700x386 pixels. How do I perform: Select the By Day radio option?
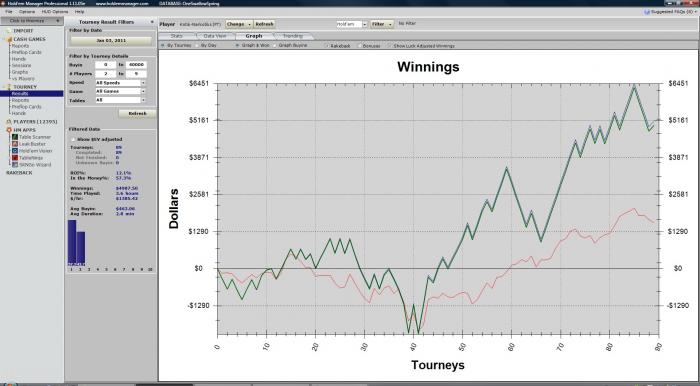(197, 46)
